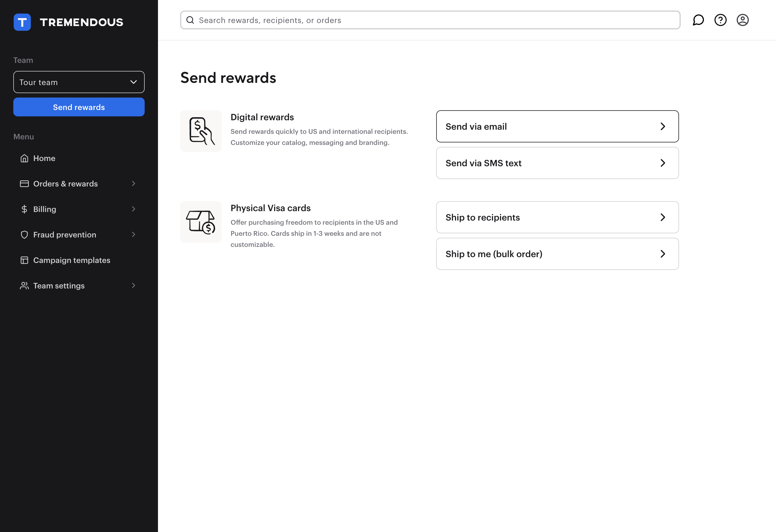Expand the Team settings submenu chevron
Screen dimensions: 776x532
coord(134,286)
